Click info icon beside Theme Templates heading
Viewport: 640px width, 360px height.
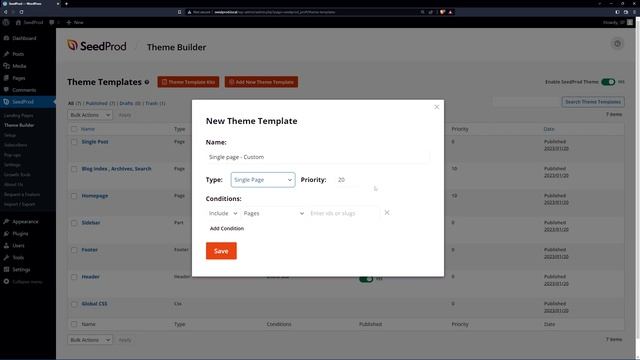tap(147, 82)
